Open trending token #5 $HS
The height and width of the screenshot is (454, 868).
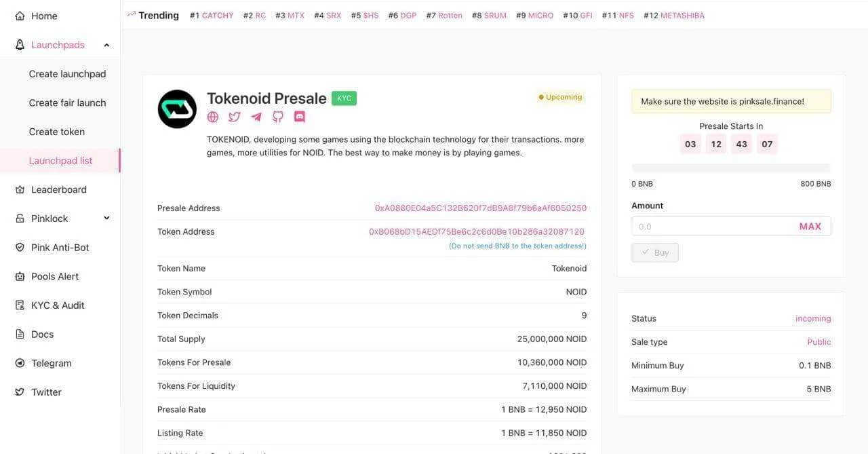365,16
